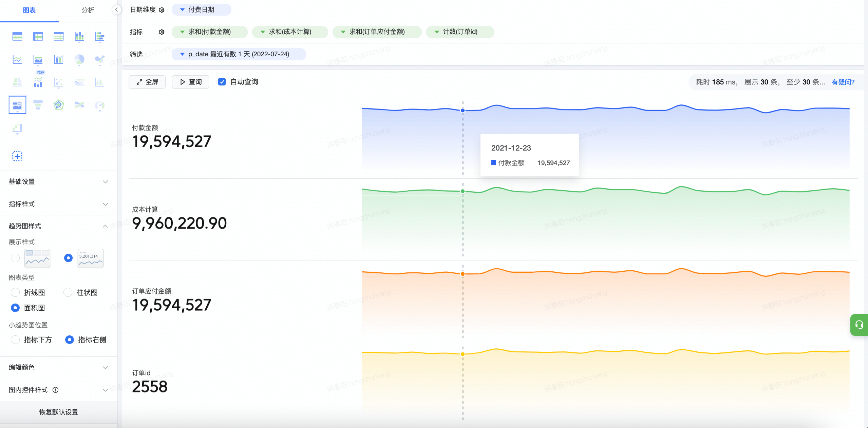868x428 pixels.
Task: Choose the histogram chart icon
Action: tap(100, 82)
